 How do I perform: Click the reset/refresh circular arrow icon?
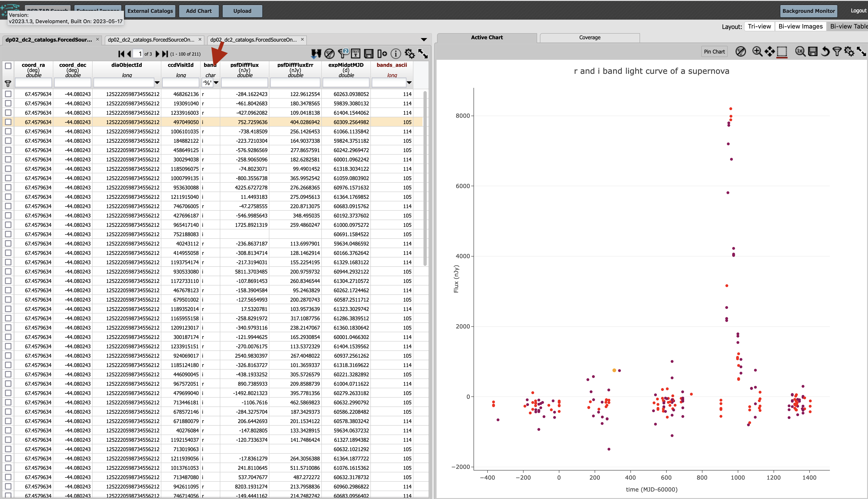click(825, 52)
